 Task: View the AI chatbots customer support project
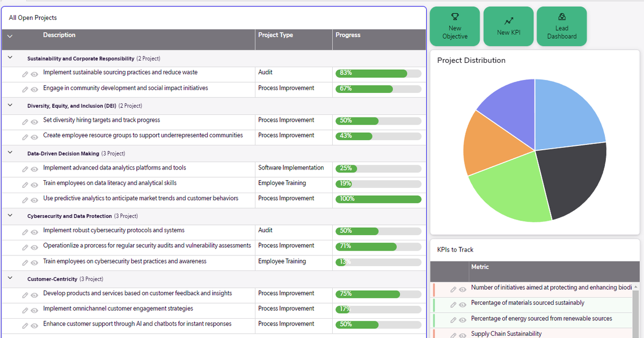pos(34,326)
